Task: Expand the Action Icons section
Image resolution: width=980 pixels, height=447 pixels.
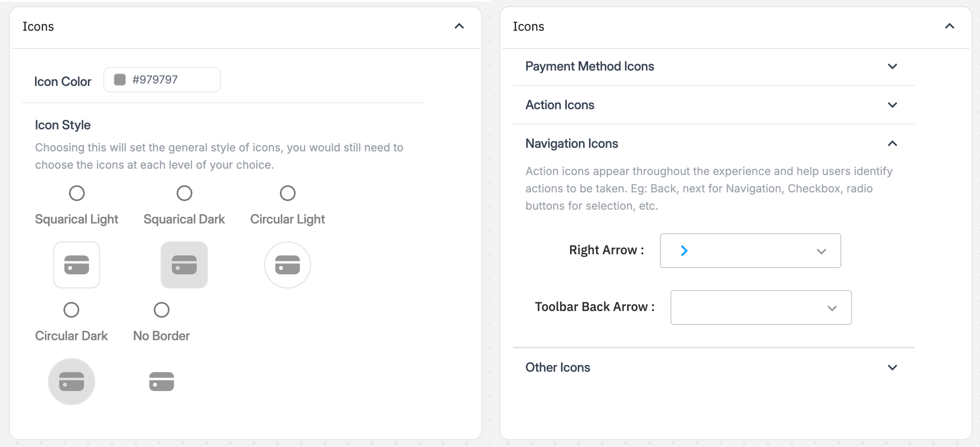Action: coord(892,105)
